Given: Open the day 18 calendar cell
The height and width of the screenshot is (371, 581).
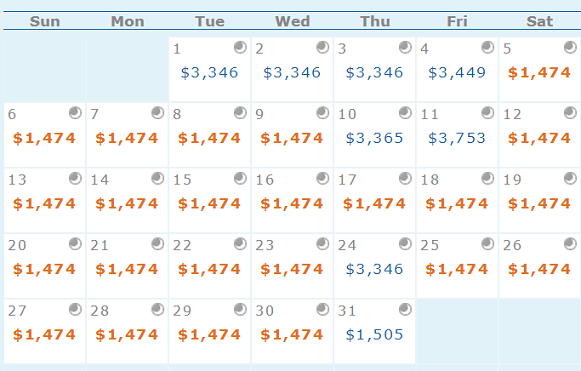Looking at the screenshot, I should [x=457, y=201].
